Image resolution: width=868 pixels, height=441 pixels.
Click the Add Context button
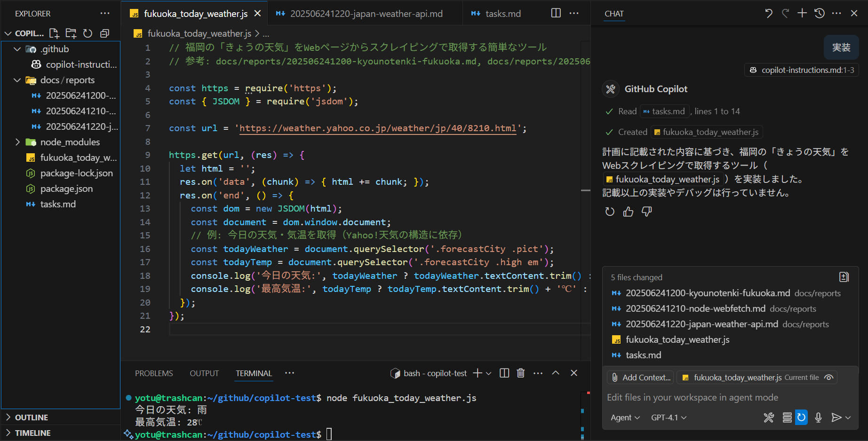[x=640, y=377]
